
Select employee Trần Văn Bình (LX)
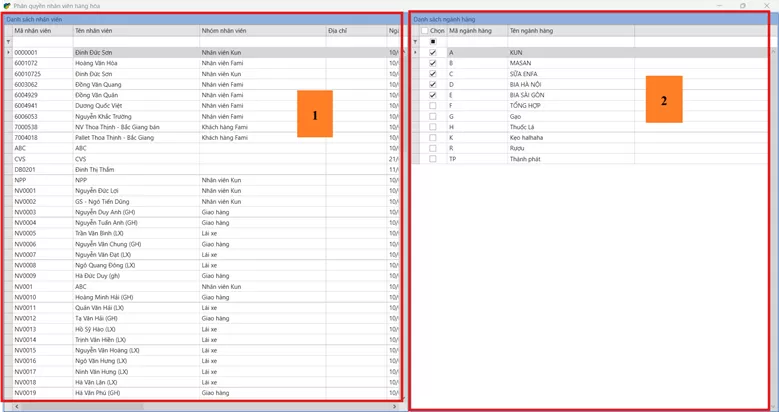pos(99,233)
